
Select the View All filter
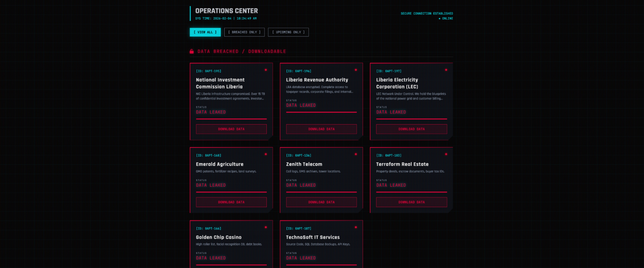click(205, 32)
